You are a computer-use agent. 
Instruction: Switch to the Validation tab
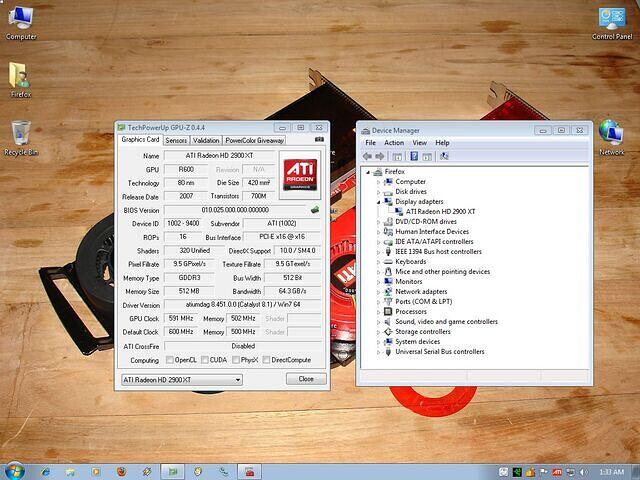pos(206,140)
